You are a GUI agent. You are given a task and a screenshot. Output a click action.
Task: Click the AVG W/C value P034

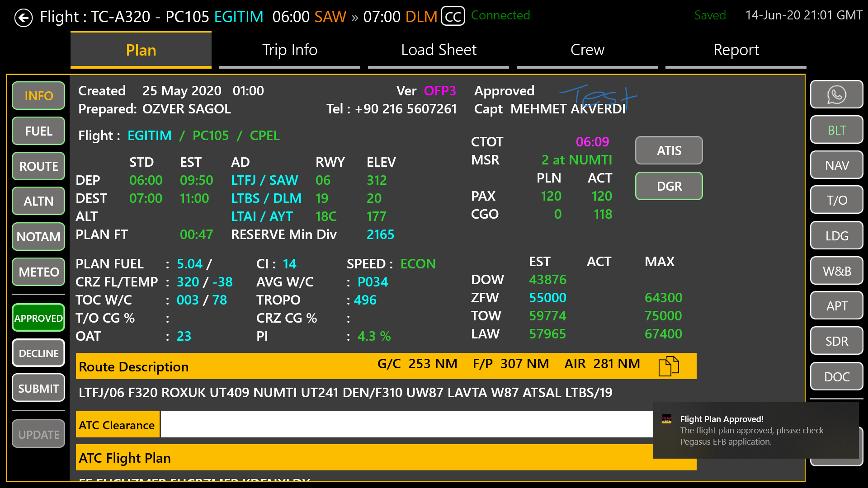click(x=373, y=282)
